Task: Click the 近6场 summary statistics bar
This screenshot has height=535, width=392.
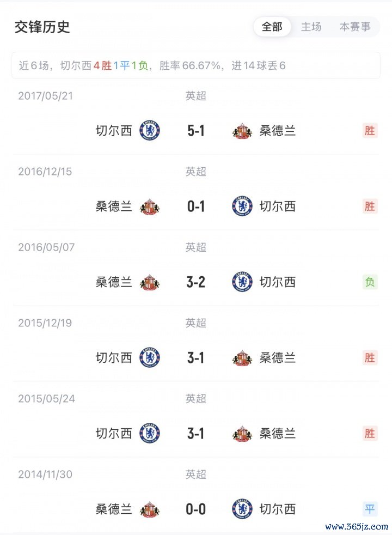Action: point(196,66)
